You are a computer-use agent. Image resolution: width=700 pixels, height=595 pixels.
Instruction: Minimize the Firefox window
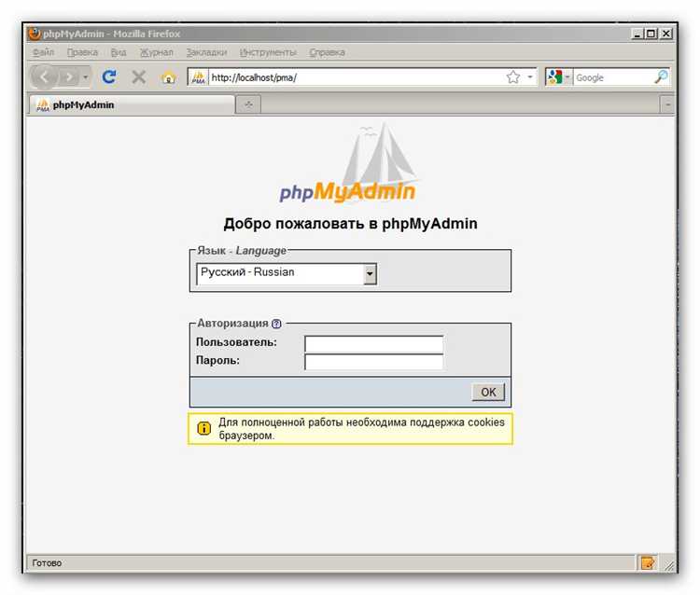coord(637,34)
